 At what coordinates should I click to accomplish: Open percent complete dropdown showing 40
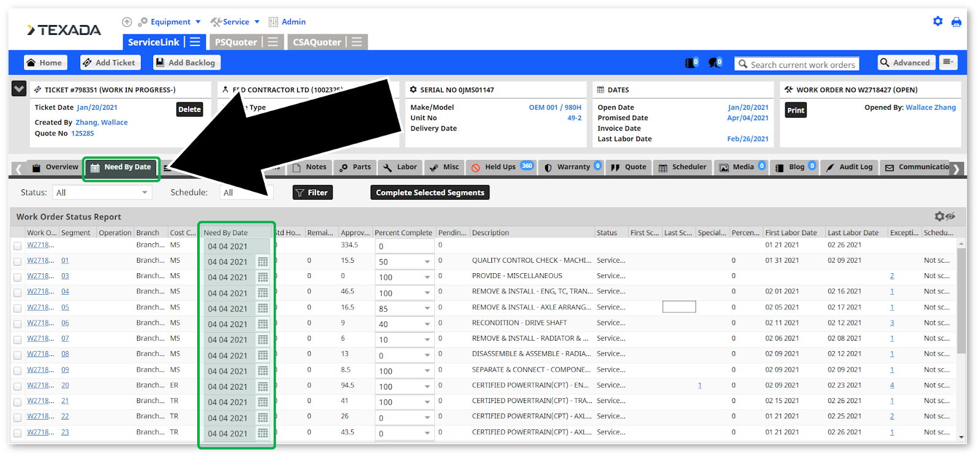tap(427, 324)
